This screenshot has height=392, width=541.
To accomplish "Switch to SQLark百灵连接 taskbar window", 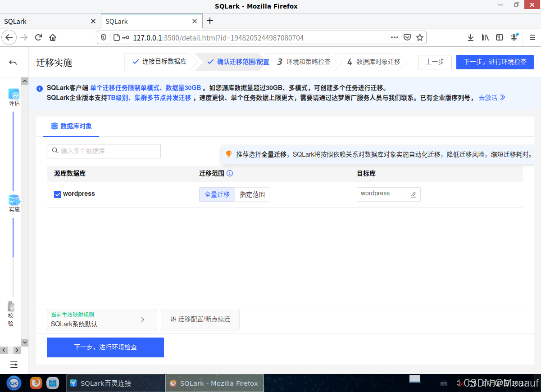I will pos(116,383).
